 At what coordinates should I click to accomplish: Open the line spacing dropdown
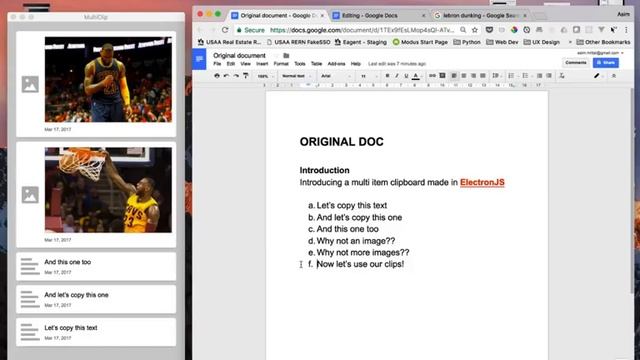click(496, 76)
